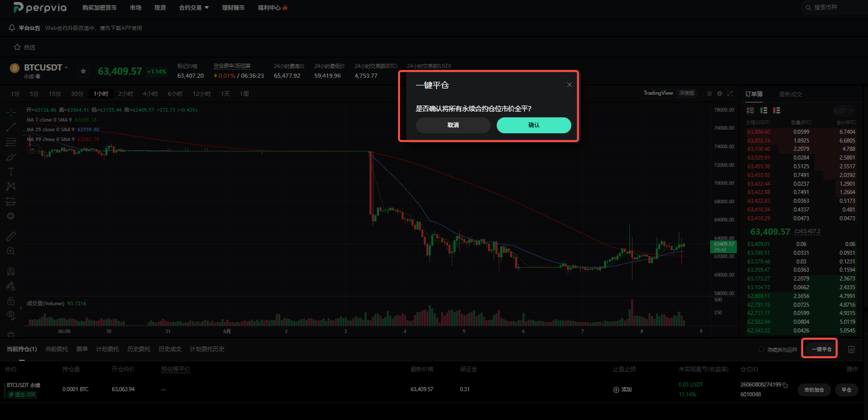This screenshot has width=868, height=420.
Task: Activate the zoom-in tool
Action: (11, 251)
